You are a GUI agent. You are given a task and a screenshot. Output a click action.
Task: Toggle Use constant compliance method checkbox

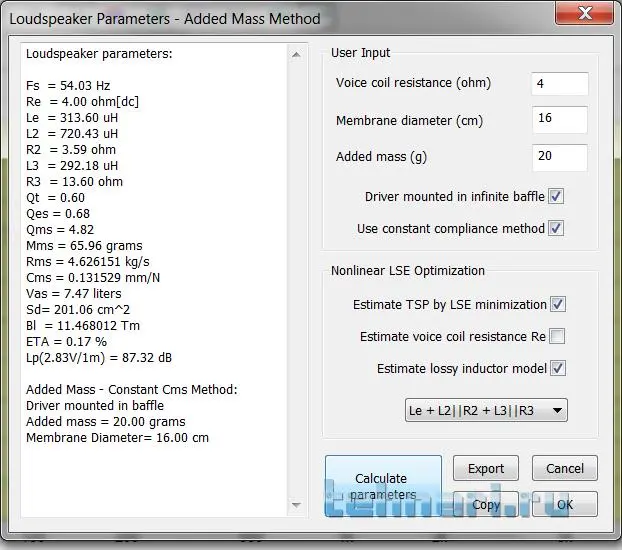tap(556, 228)
